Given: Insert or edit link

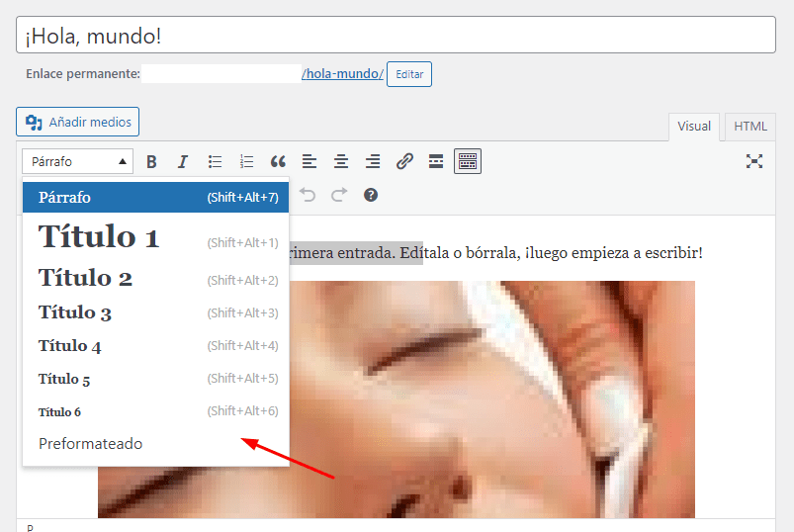Looking at the screenshot, I should (x=404, y=161).
